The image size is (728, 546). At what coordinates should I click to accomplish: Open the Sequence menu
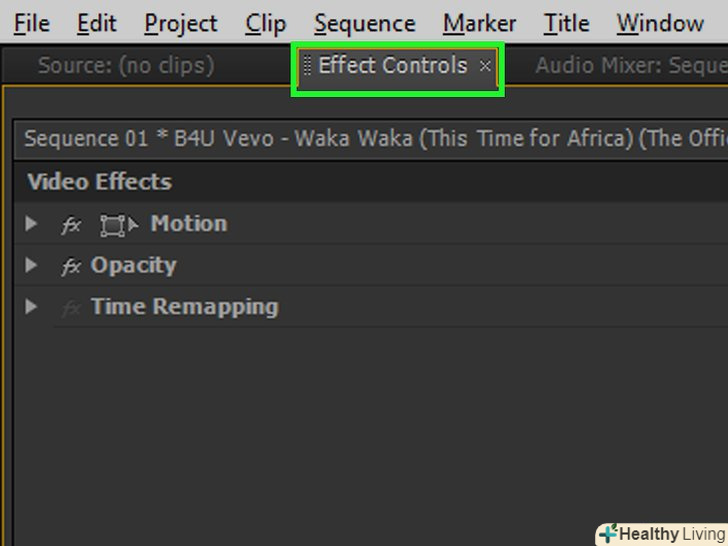pos(363,23)
